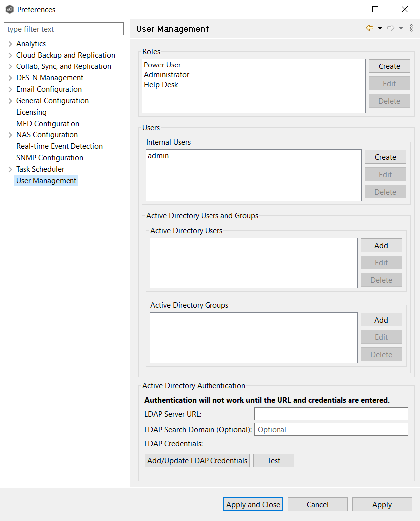
Task: Click Edit for Active Directory Users
Action: 381,262
